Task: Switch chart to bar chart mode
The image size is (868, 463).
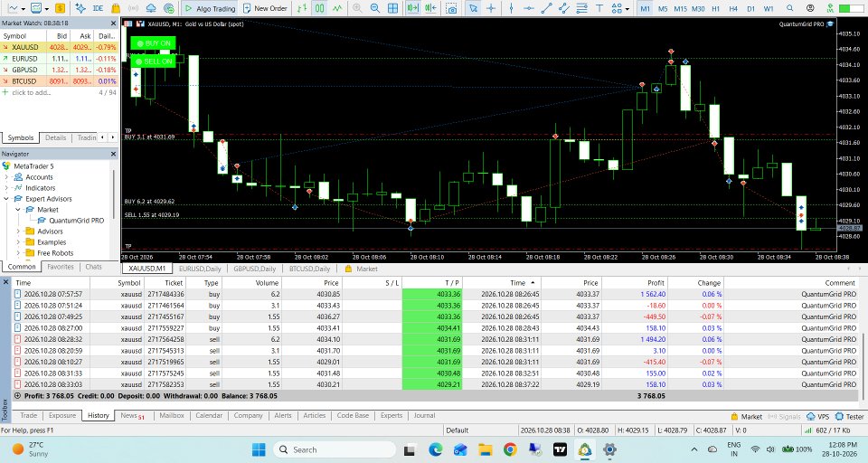Action: [302, 8]
